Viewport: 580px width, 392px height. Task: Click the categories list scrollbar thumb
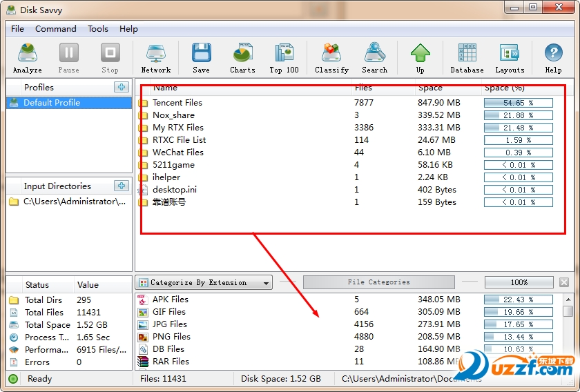coord(568,311)
